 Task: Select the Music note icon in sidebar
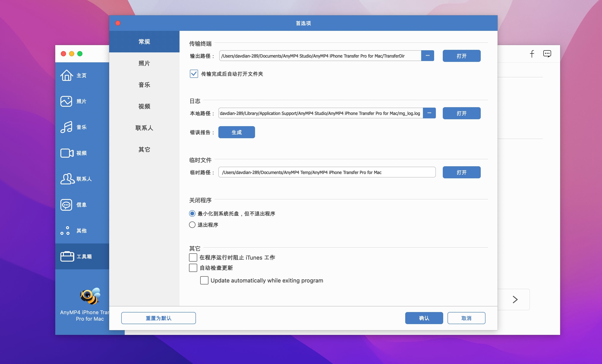click(x=66, y=127)
